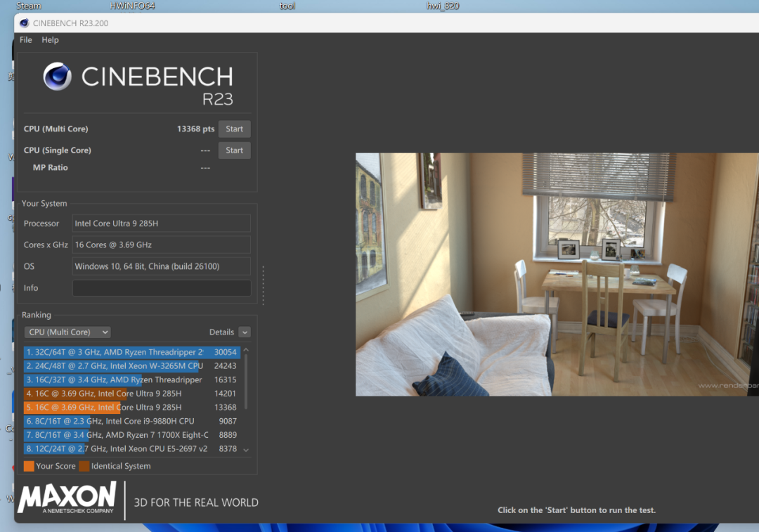Click the Cinebench title bar app icon

pos(24,22)
